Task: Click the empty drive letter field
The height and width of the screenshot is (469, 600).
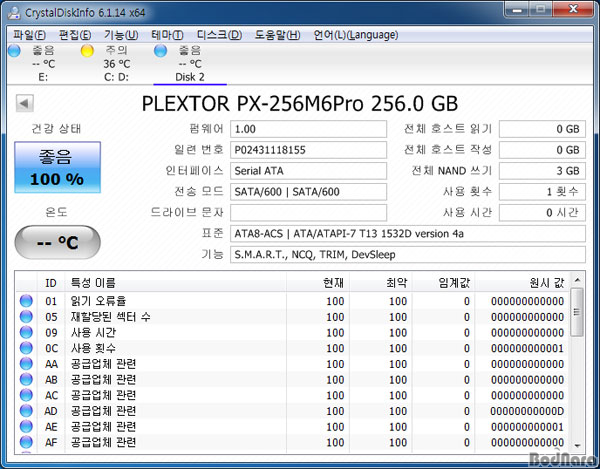Action: click(x=308, y=212)
